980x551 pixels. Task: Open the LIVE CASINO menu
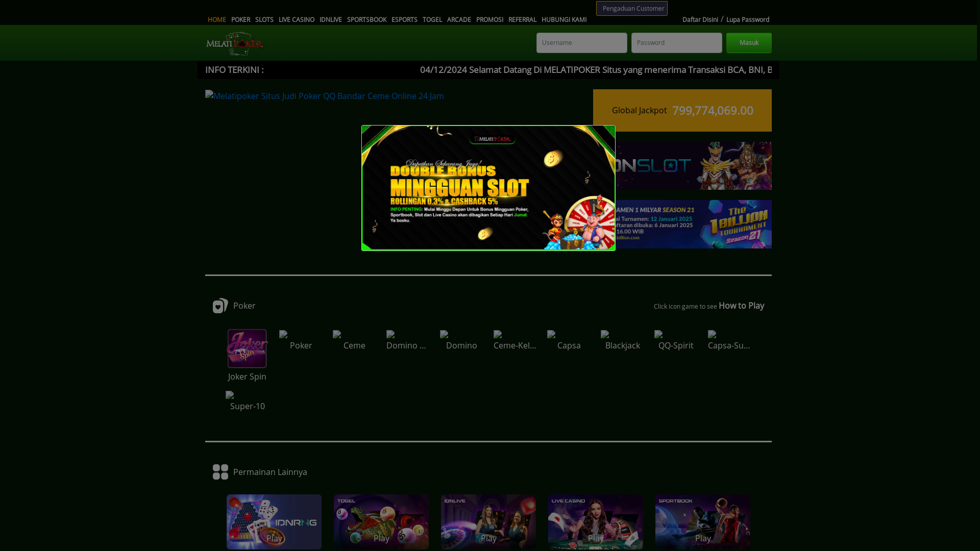296,19
